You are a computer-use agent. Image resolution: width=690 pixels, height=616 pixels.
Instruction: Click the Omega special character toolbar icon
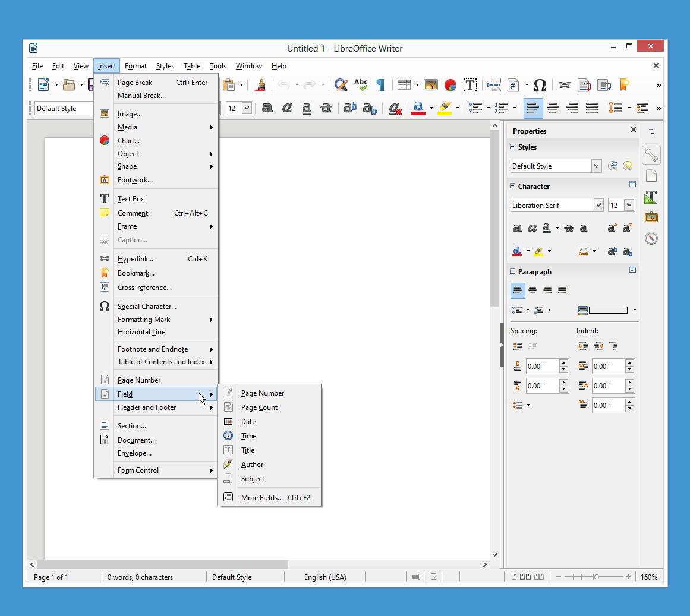click(x=540, y=85)
